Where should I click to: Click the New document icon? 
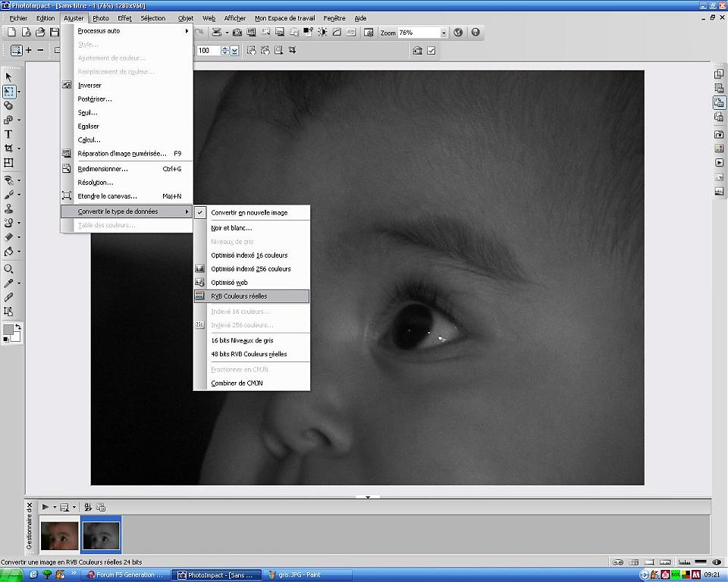pyautogui.click(x=11, y=32)
